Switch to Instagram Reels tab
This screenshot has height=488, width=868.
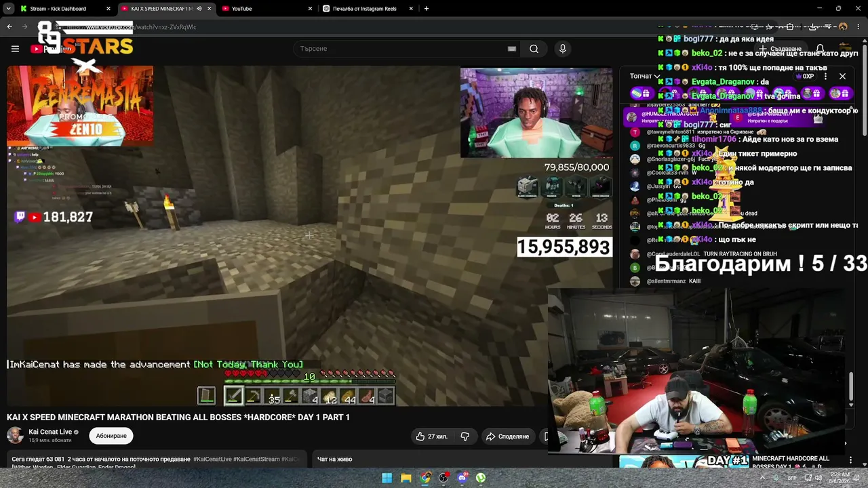[x=368, y=9]
